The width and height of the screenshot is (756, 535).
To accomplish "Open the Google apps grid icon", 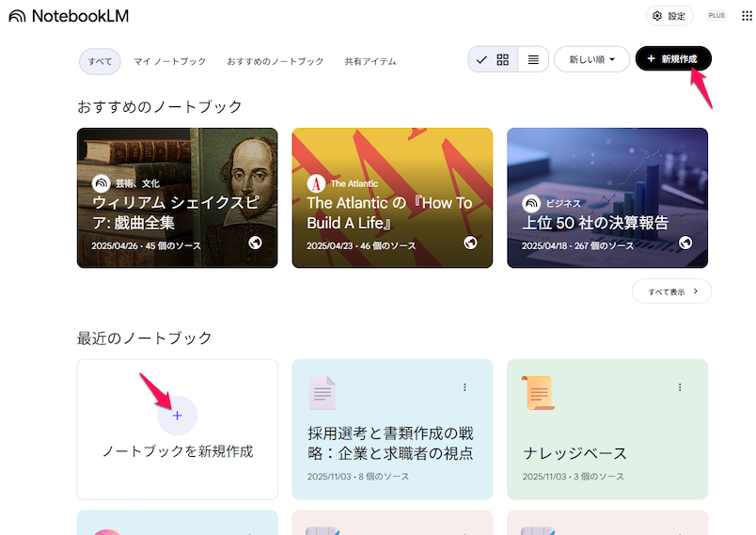I will (x=747, y=16).
